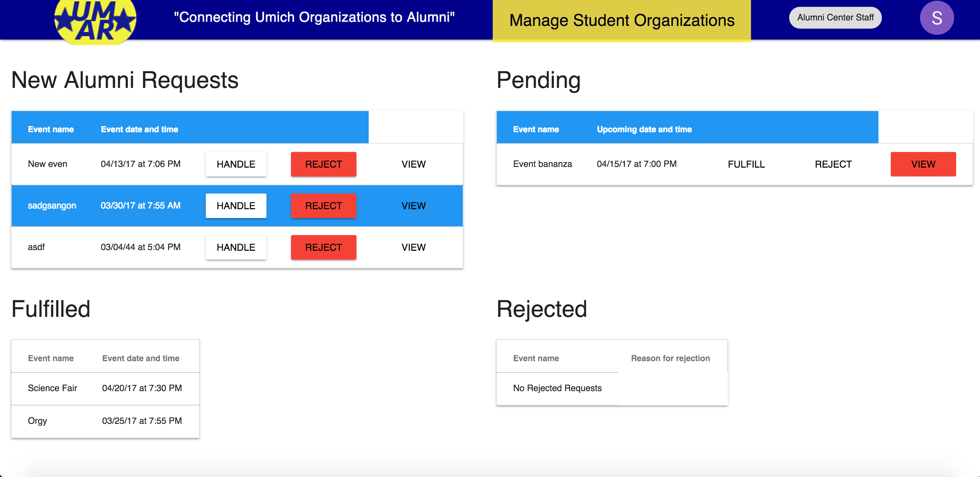The width and height of the screenshot is (980, 477).
Task: Reject the pending Event bananza
Action: (833, 164)
